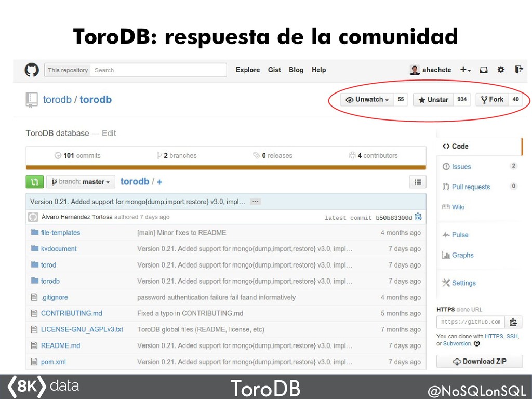This screenshot has height=399, width=532.
Task: Select the HTTPS clone URL field
Action: pos(471,322)
